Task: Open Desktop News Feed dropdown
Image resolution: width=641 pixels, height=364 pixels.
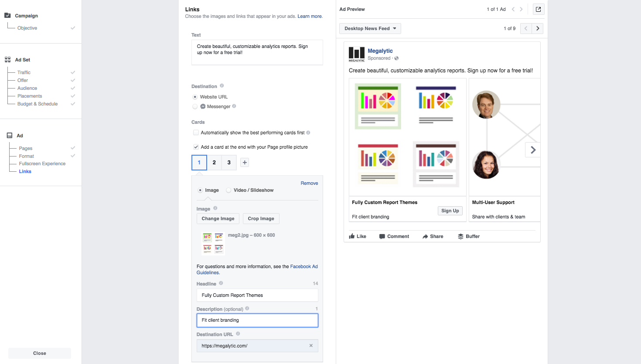Action: (x=370, y=28)
